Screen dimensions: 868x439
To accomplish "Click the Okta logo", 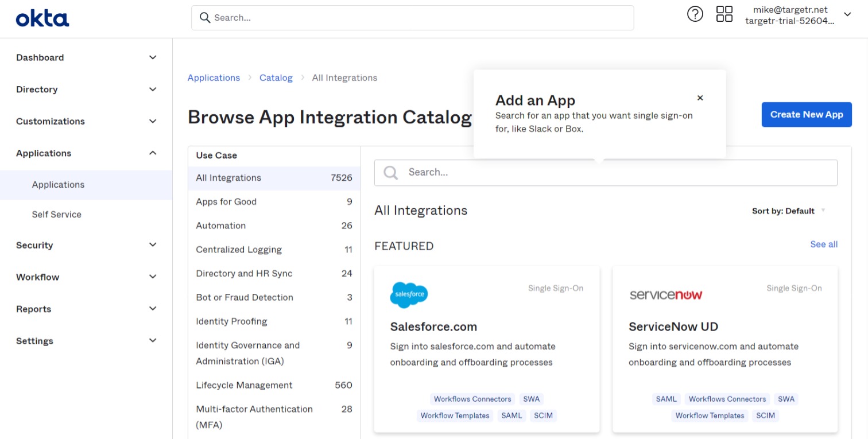I will coord(42,19).
